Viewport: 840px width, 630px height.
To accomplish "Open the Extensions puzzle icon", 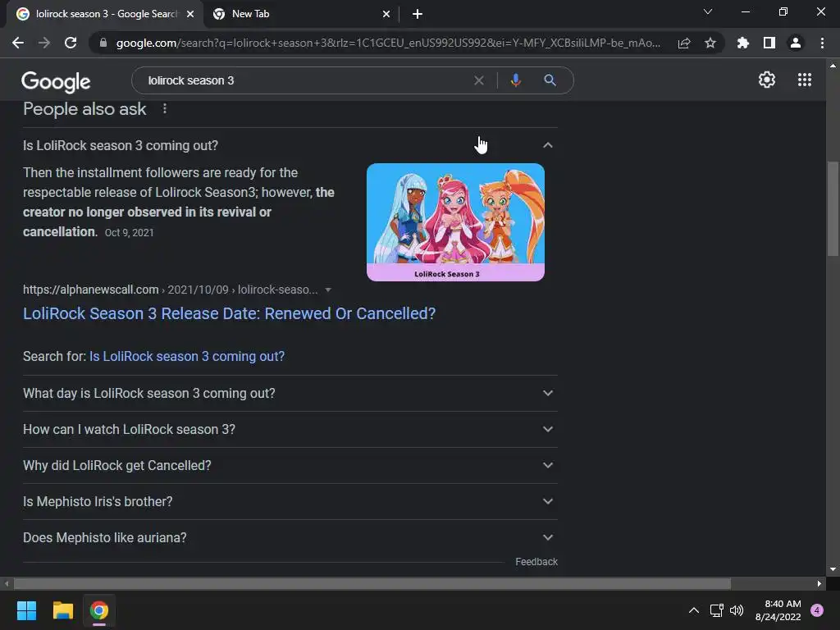I will click(743, 43).
